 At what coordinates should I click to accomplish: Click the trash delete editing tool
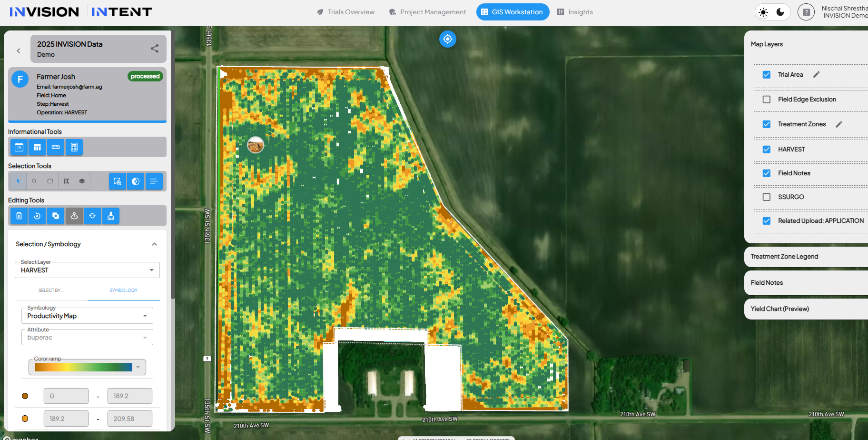[x=19, y=216]
